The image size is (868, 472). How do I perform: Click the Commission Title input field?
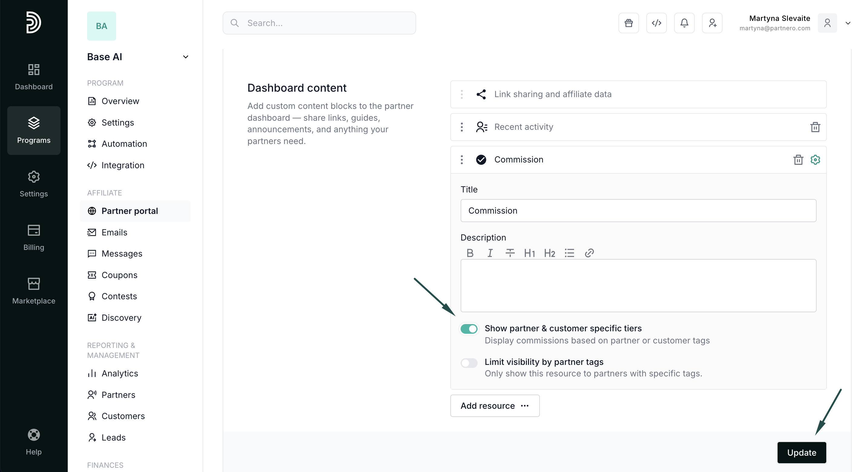(638, 210)
